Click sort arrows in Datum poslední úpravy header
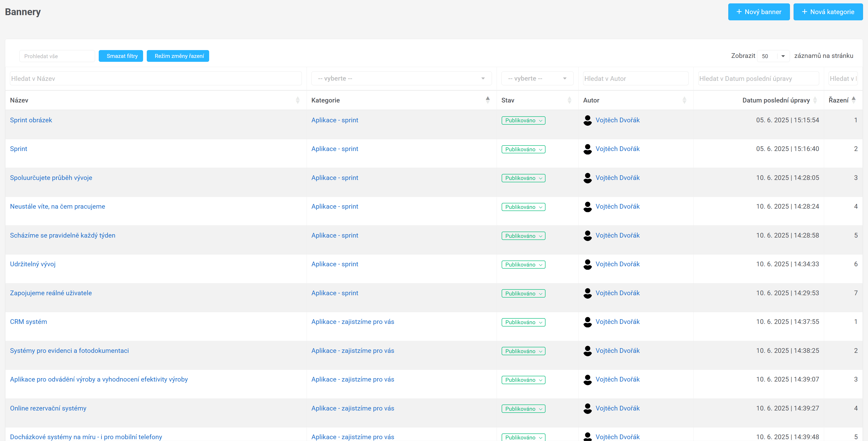Screen dimensions: 868x441 (x=815, y=100)
